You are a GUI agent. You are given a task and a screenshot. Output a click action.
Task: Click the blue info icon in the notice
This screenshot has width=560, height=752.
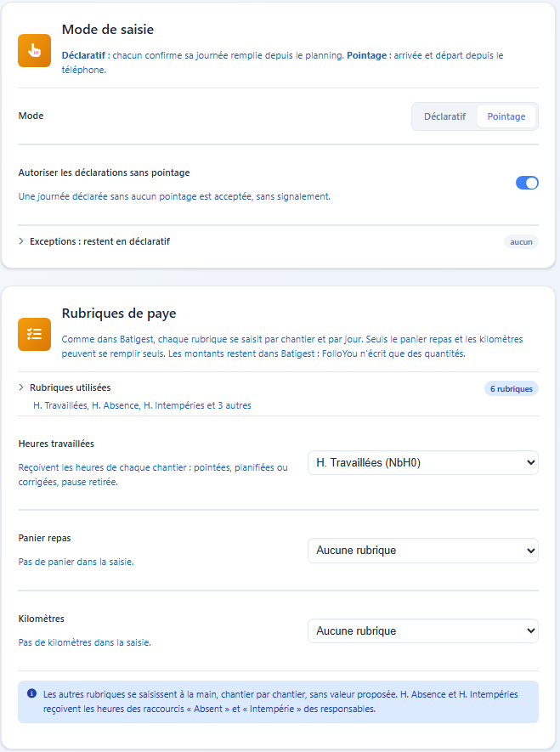[31, 693]
